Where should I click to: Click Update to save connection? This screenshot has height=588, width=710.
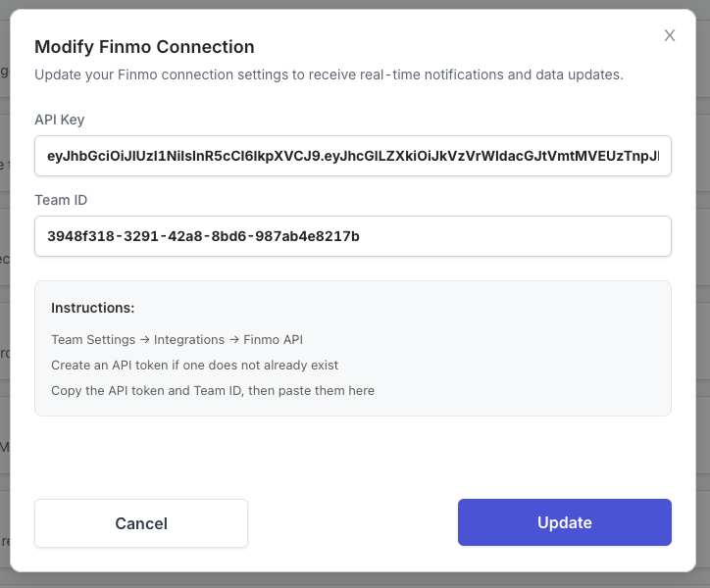pos(564,522)
